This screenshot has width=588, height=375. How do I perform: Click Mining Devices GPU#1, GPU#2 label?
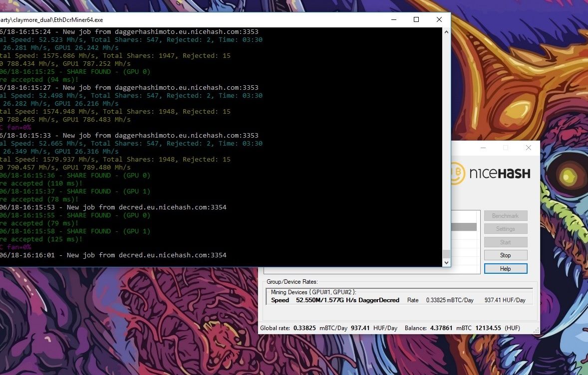(313, 292)
